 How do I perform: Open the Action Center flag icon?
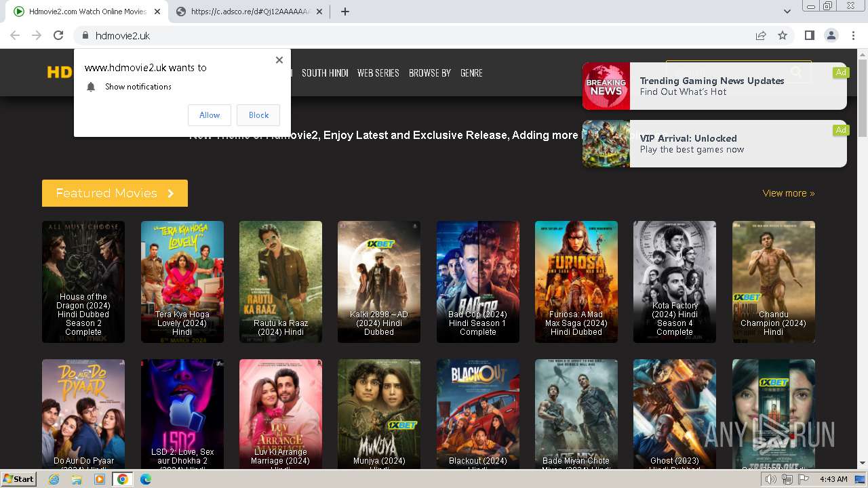803,479
